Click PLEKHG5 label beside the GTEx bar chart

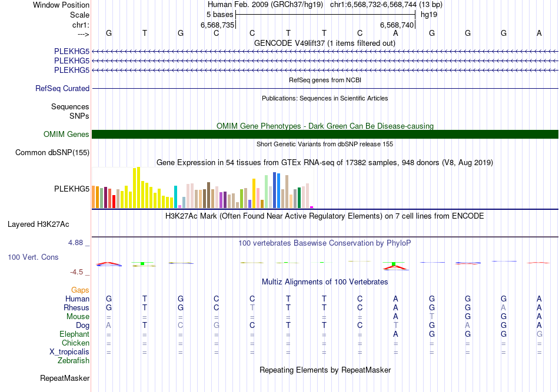click(x=72, y=189)
